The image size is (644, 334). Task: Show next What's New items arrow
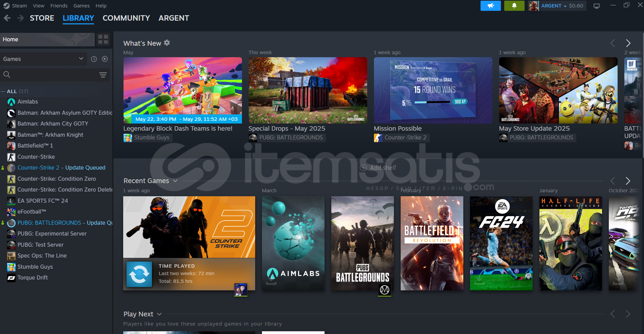628,43
